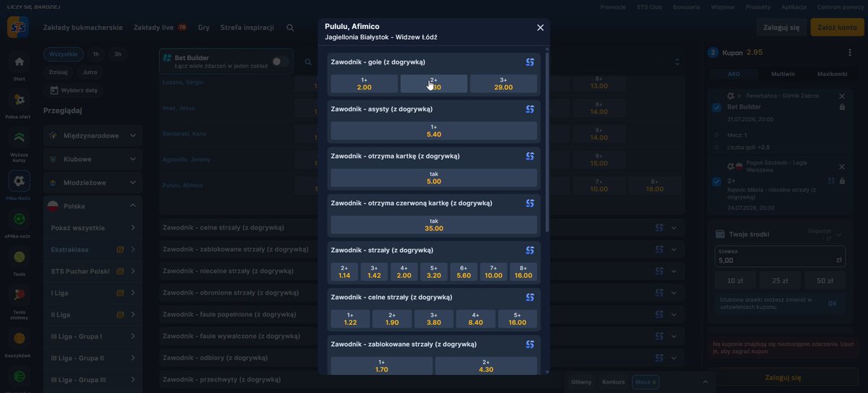Select Tenis stołowy sidebar icon
Screen dimensions: 868x393
(x=20, y=303)
